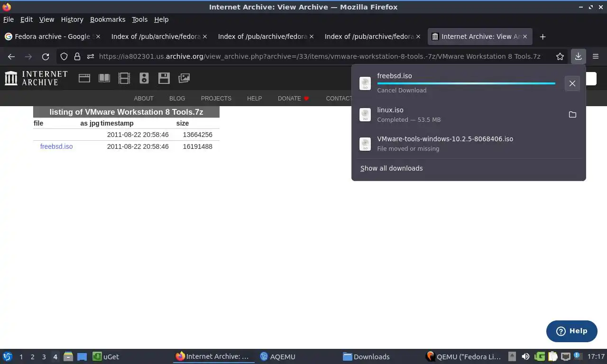
Task: Open the View menu
Action: coord(46,19)
